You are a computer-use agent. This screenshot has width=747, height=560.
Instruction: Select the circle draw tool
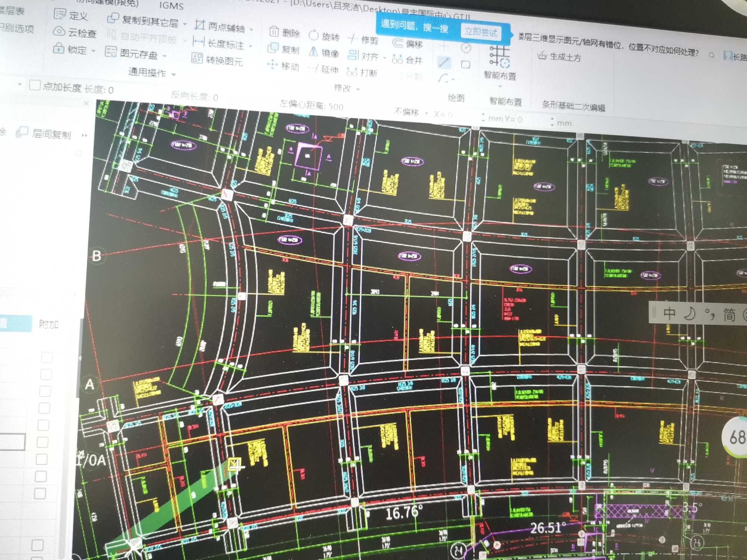[x=466, y=48]
